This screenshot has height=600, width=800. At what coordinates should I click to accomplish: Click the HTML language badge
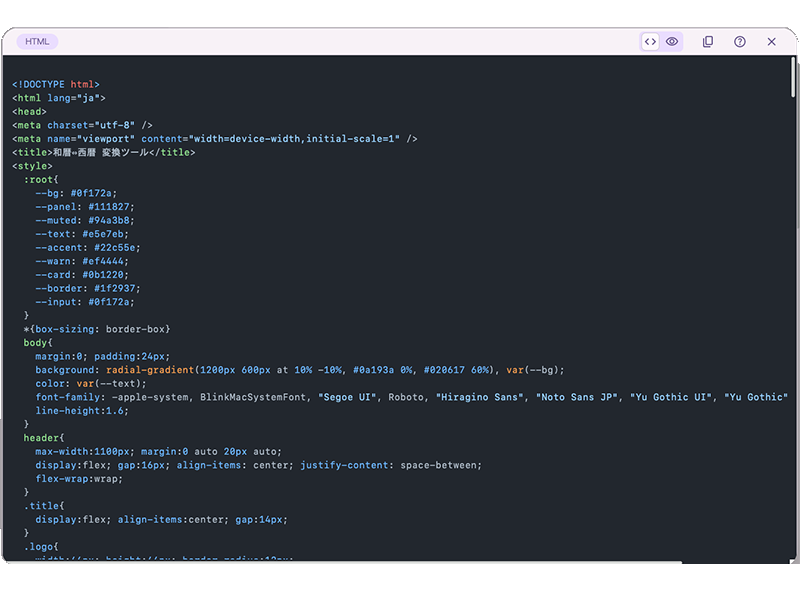[37, 42]
